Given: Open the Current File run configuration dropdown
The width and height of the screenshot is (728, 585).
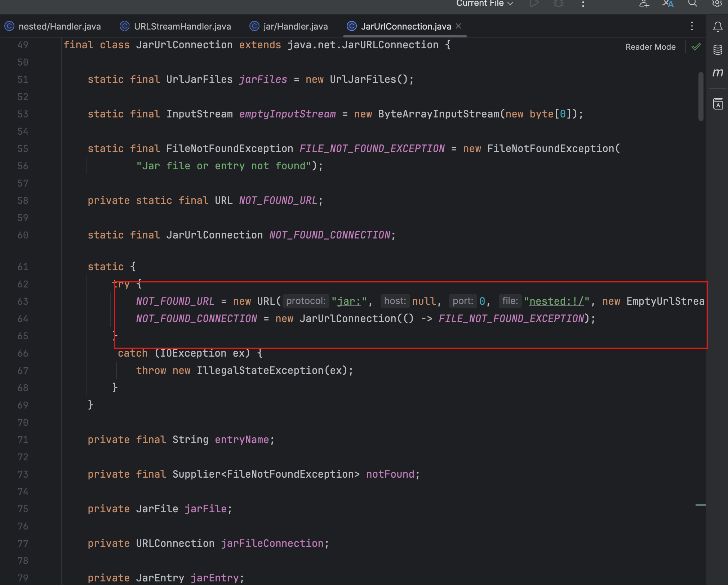Looking at the screenshot, I should click(x=484, y=4).
